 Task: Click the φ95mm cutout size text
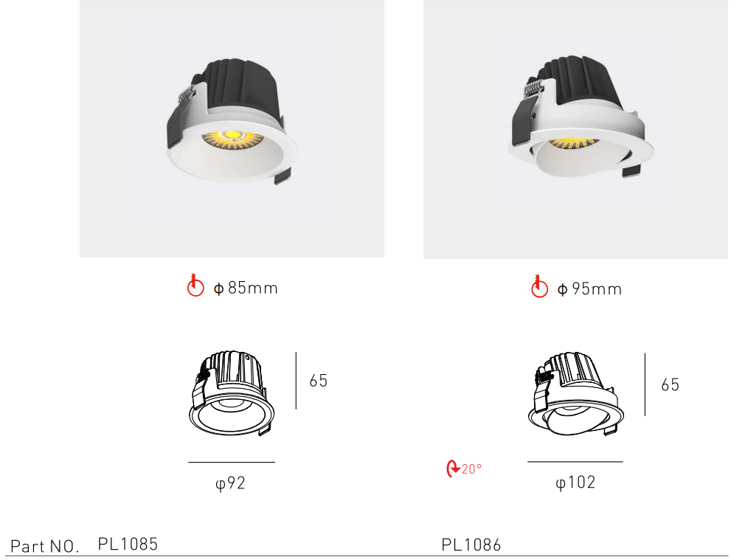pos(589,289)
